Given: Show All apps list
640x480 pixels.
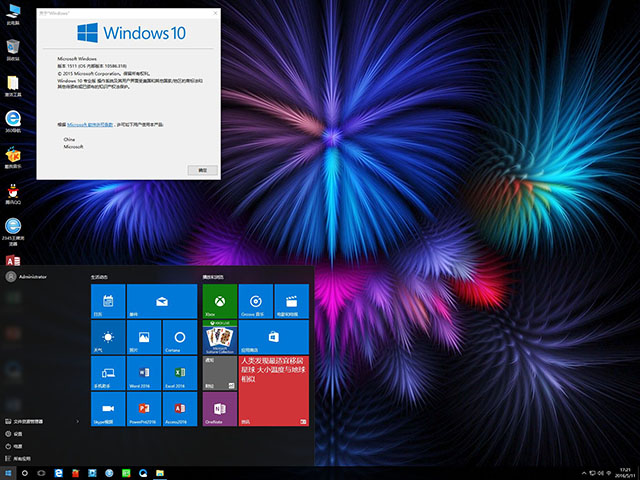Looking at the screenshot, I should pos(20,458).
